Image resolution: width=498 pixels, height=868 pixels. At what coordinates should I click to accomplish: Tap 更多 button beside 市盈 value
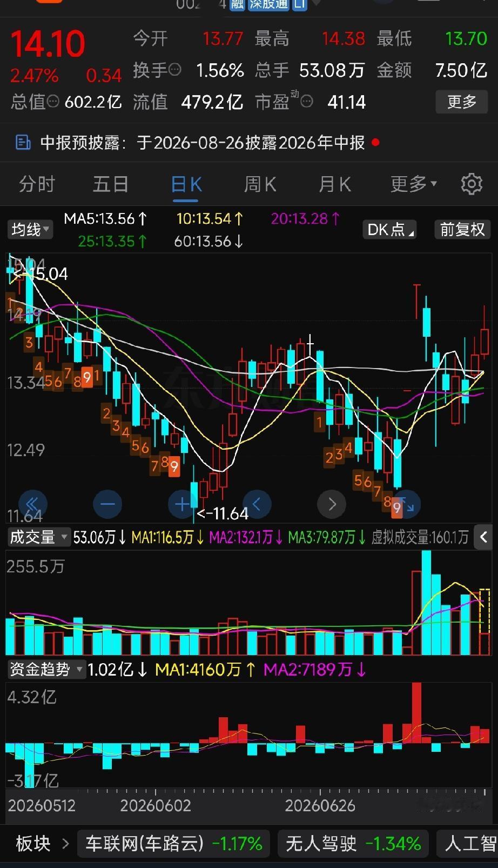pos(462,102)
